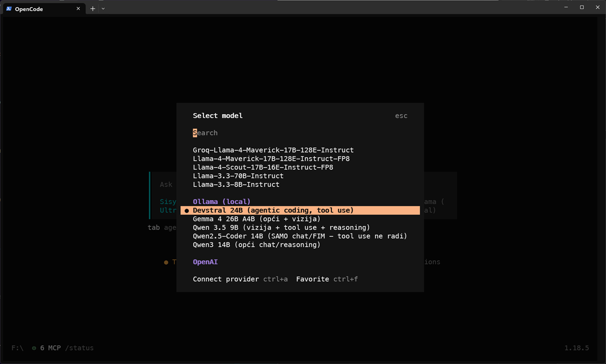Click the orange tip bullet behind the dialog

(166, 262)
